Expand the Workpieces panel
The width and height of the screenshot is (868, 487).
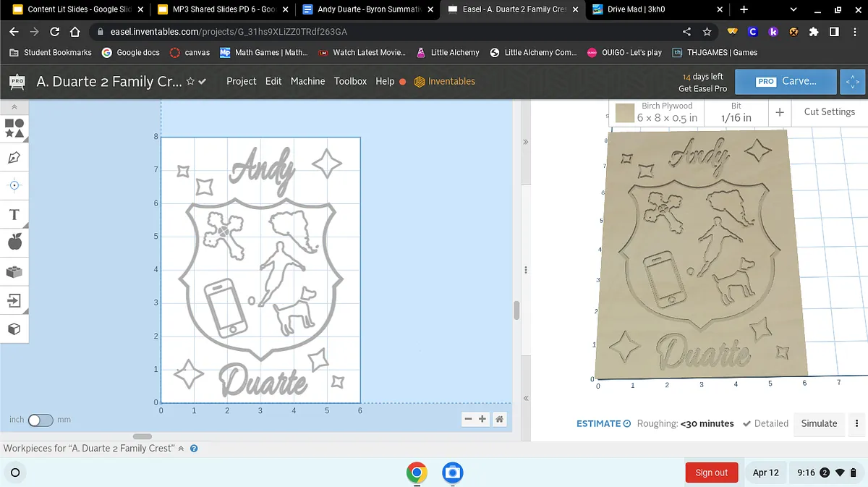click(181, 449)
